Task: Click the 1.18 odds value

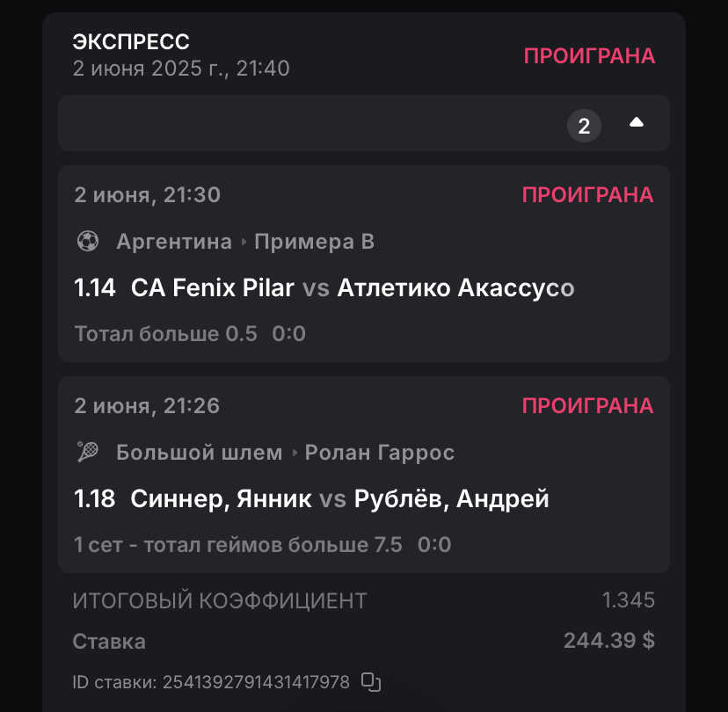Action: 95,498
